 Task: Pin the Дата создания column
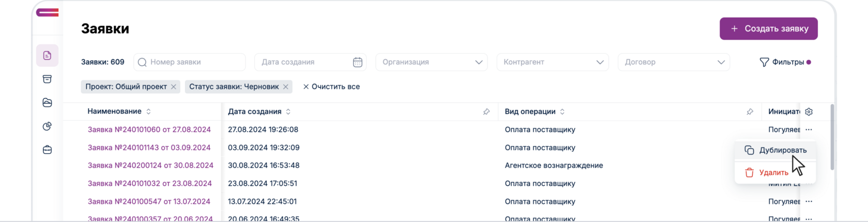[x=486, y=112]
